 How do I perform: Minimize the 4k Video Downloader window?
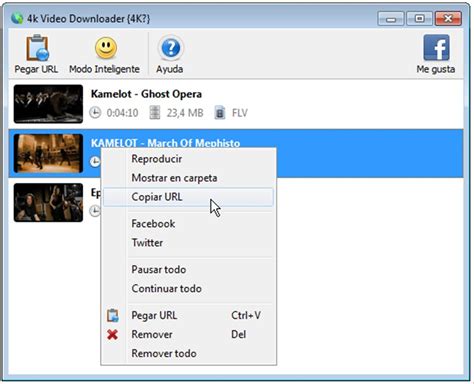click(x=391, y=19)
